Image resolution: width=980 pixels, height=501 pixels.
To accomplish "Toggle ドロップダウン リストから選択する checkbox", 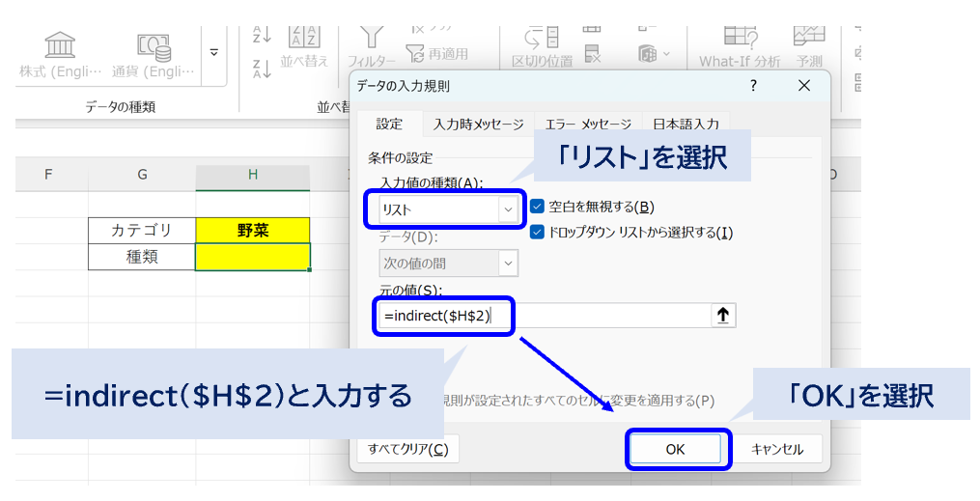I will click(x=537, y=233).
